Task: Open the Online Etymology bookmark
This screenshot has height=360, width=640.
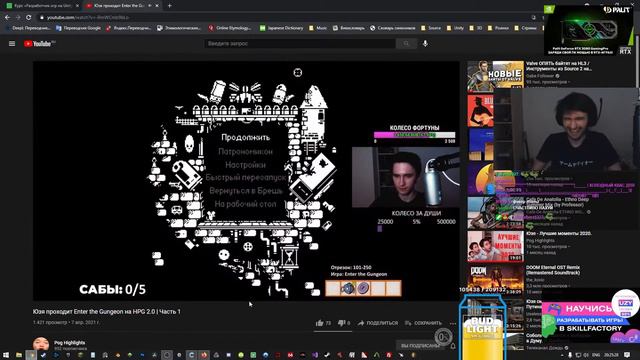Action: pos(230,28)
